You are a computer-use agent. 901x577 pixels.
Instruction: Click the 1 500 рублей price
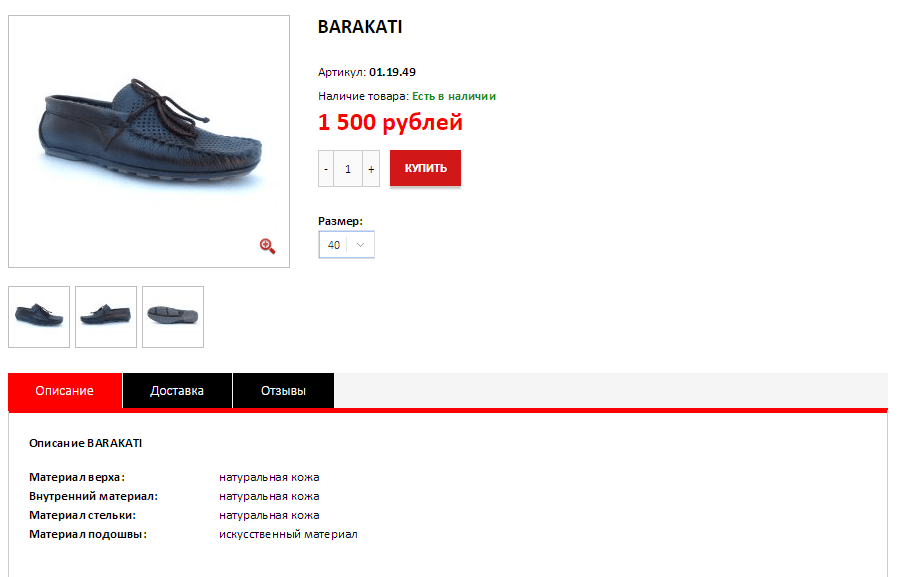pyautogui.click(x=390, y=122)
